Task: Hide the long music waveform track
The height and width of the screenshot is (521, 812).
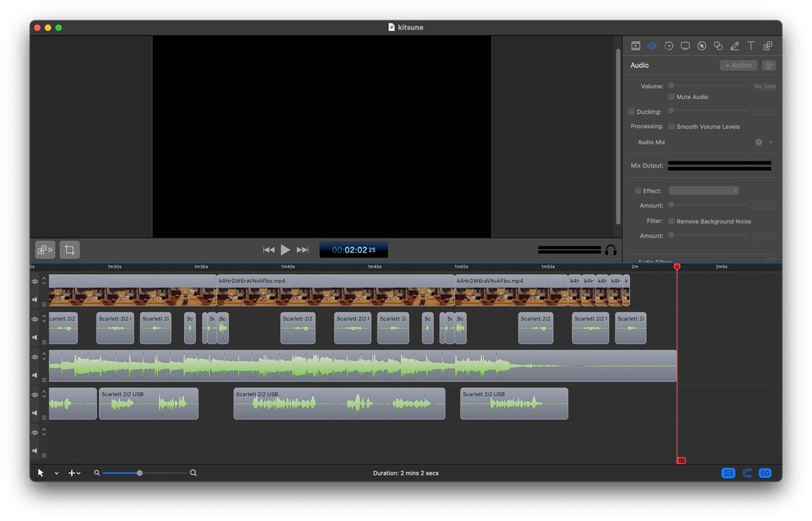Action: click(x=35, y=357)
